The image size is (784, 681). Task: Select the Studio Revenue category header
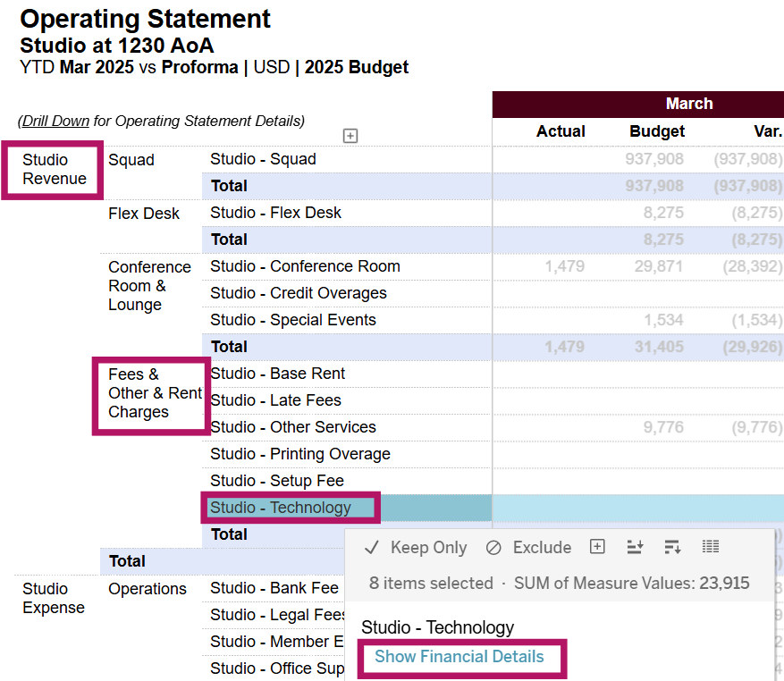54,169
